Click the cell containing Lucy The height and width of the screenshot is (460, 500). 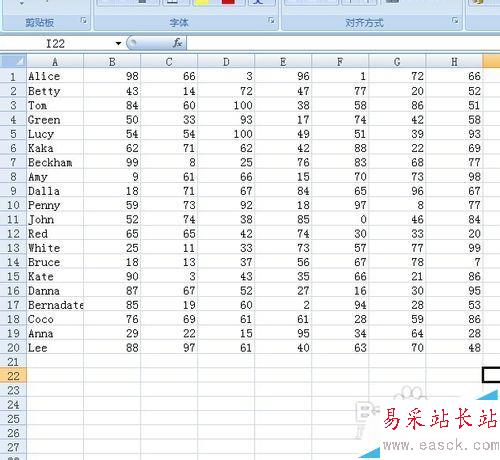[x=55, y=134]
